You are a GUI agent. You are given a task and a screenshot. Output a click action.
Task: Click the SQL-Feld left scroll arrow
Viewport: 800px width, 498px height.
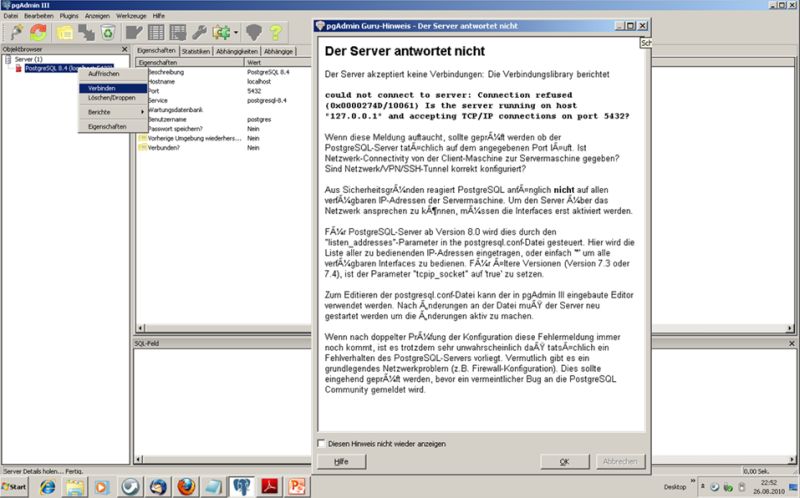pos(138,460)
